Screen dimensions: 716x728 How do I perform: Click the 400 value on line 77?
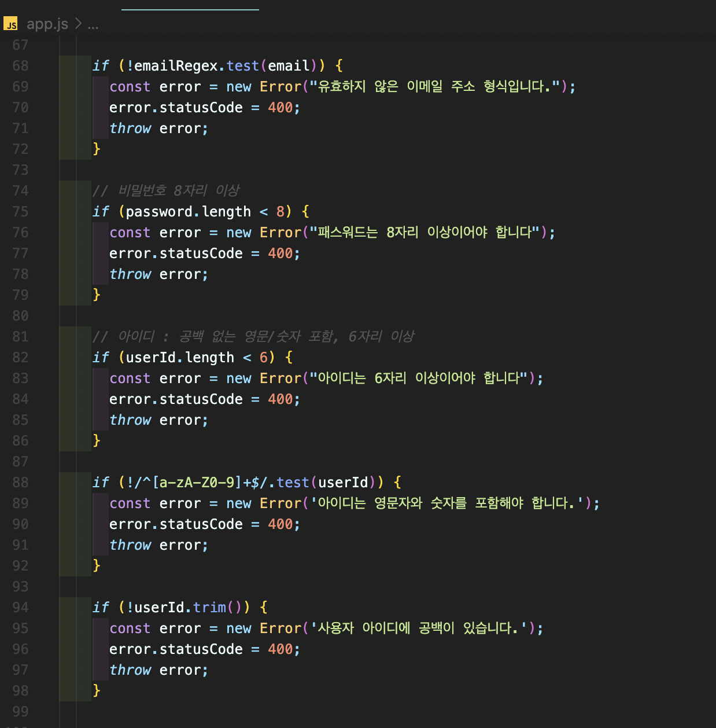click(x=281, y=253)
